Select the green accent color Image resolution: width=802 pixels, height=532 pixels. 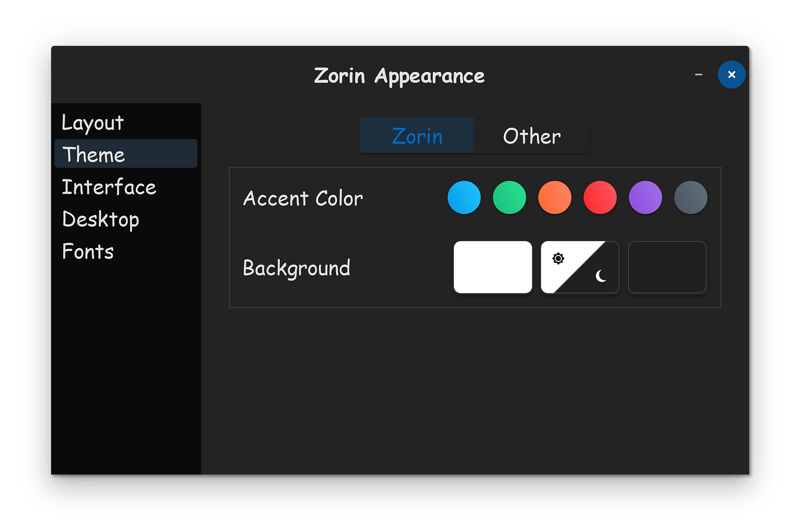509,197
